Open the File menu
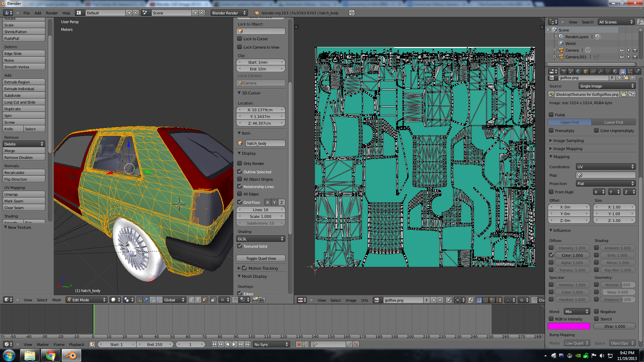 [x=26, y=13]
